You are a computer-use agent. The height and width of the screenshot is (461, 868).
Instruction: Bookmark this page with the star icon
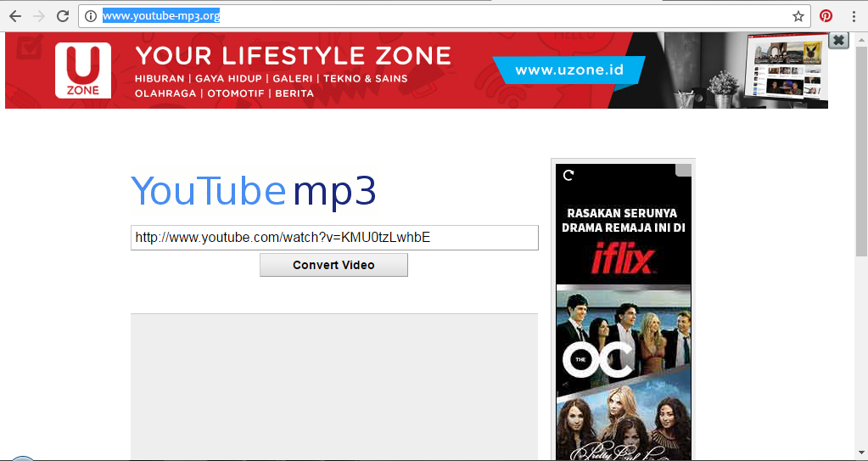coord(798,16)
